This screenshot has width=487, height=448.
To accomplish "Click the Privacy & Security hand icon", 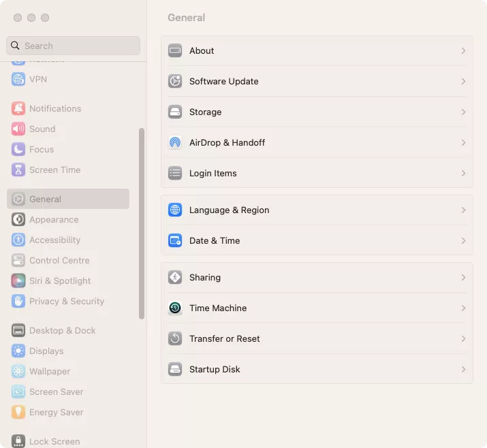I will (x=18, y=301).
